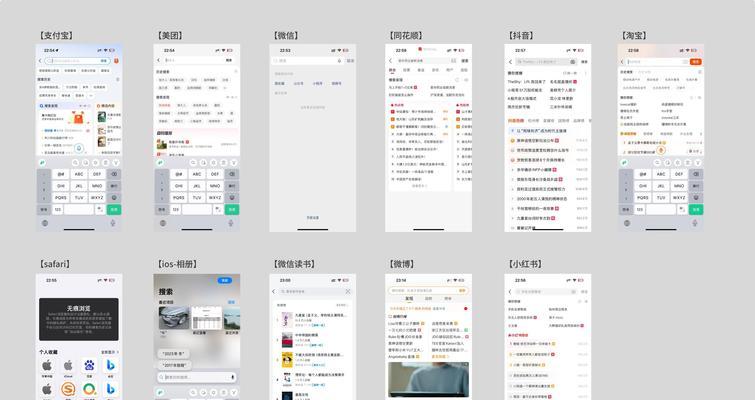
Task: Tap the scan icon in the 同花顺 search bar
Action: click(453, 61)
